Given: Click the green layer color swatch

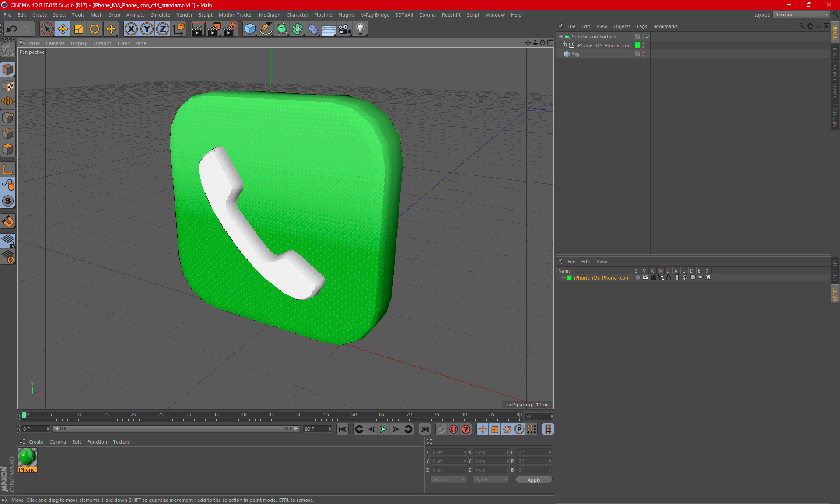Looking at the screenshot, I should point(569,278).
